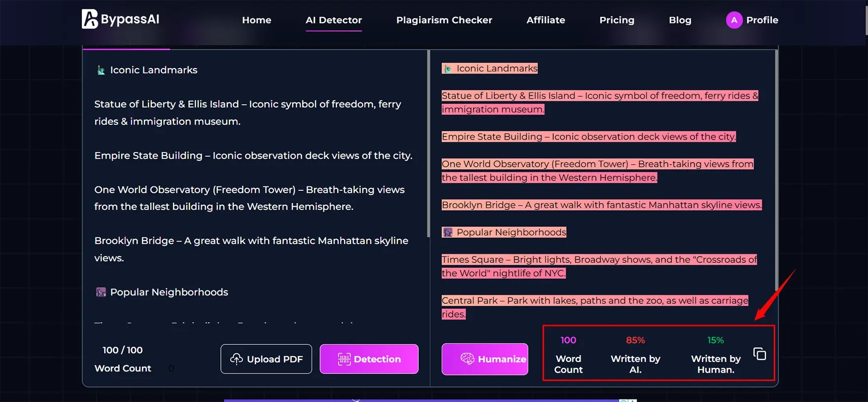Click the highlighted 'Empire State Building' result line
Screen dimensions: 868x402
[589, 137]
